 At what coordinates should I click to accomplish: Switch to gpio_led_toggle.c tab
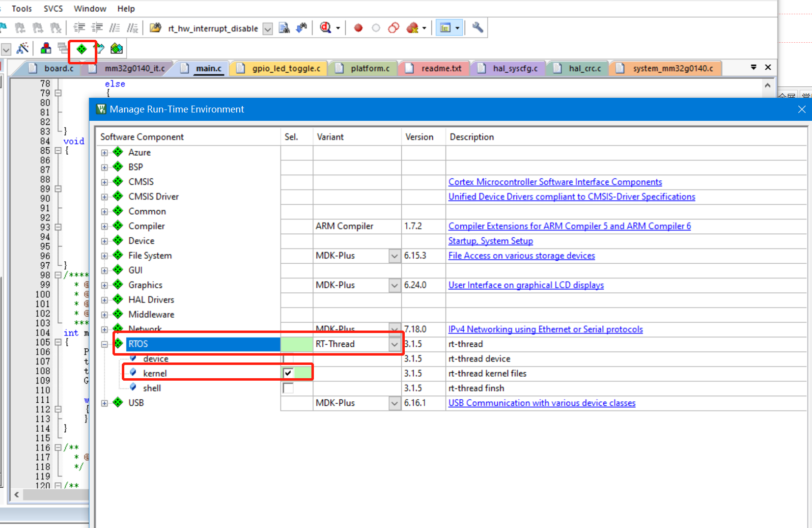286,68
